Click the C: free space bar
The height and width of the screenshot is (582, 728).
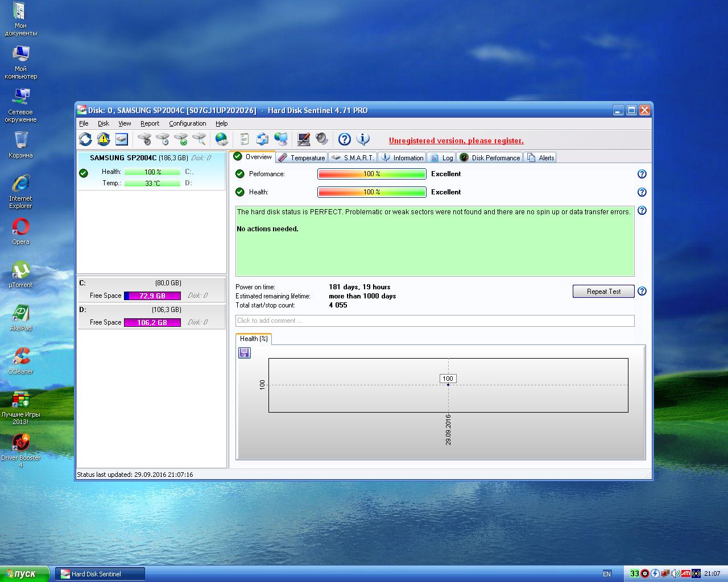pyautogui.click(x=152, y=296)
